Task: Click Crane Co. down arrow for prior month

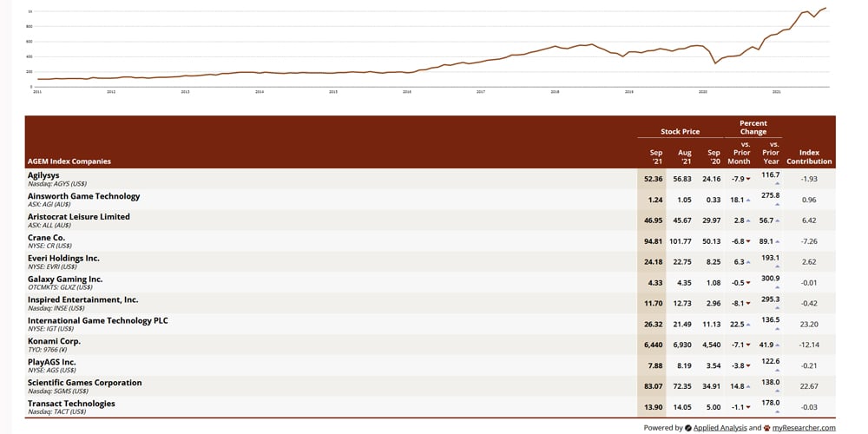Action: click(748, 241)
